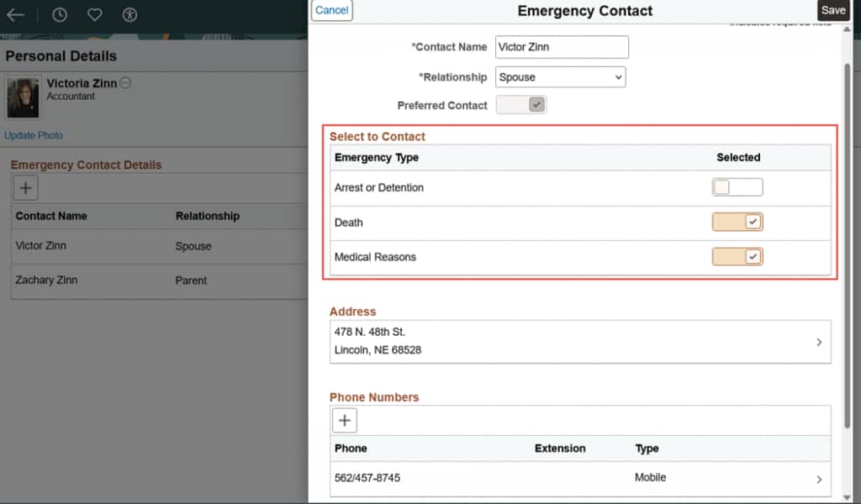Image resolution: width=861 pixels, height=504 pixels.
Task: Click Victoria Zinn's profile photo
Action: pyautogui.click(x=23, y=97)
